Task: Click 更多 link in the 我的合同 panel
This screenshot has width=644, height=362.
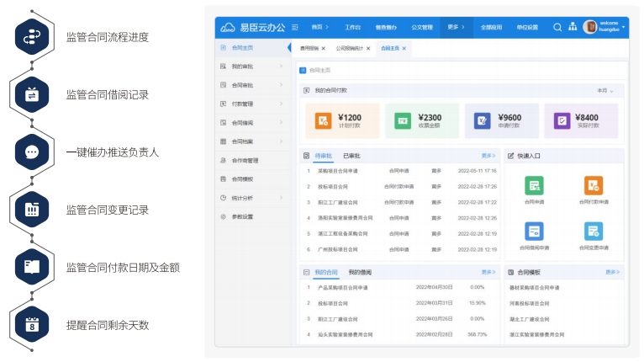Action: coord(488,272)
